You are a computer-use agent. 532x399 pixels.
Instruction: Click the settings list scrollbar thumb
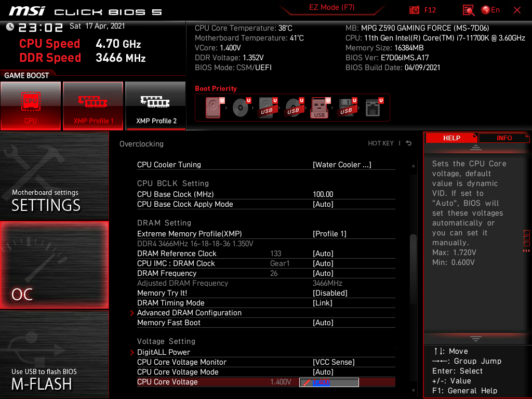click(413, 269)
